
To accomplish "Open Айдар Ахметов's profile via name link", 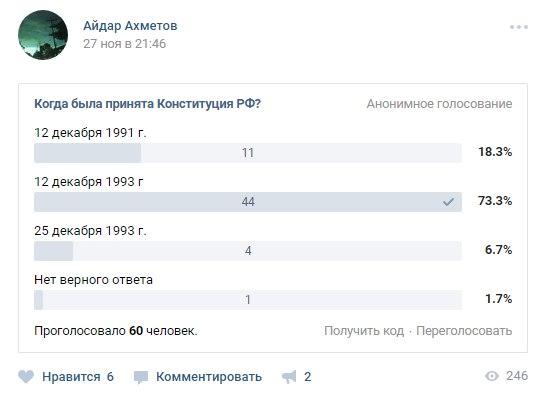I will pos(130,25).
